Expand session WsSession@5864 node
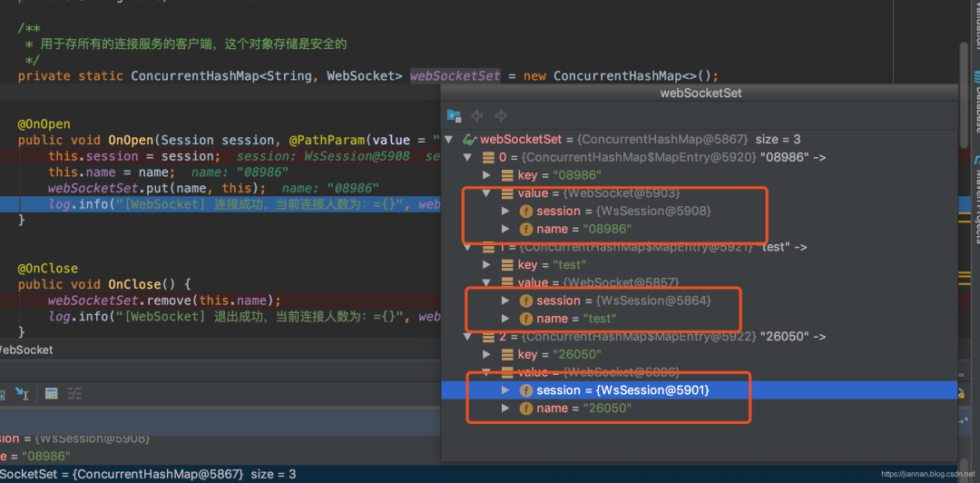Screen dimensions: 980x483 [506, 301]
